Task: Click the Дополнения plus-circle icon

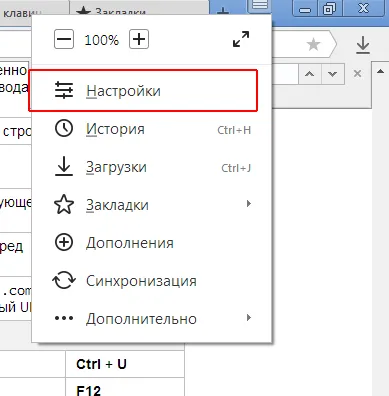Action: point(64,242)
